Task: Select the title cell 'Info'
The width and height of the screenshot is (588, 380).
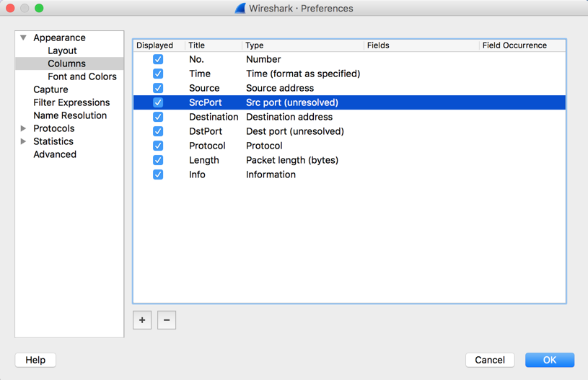Action: coord(197,174)
